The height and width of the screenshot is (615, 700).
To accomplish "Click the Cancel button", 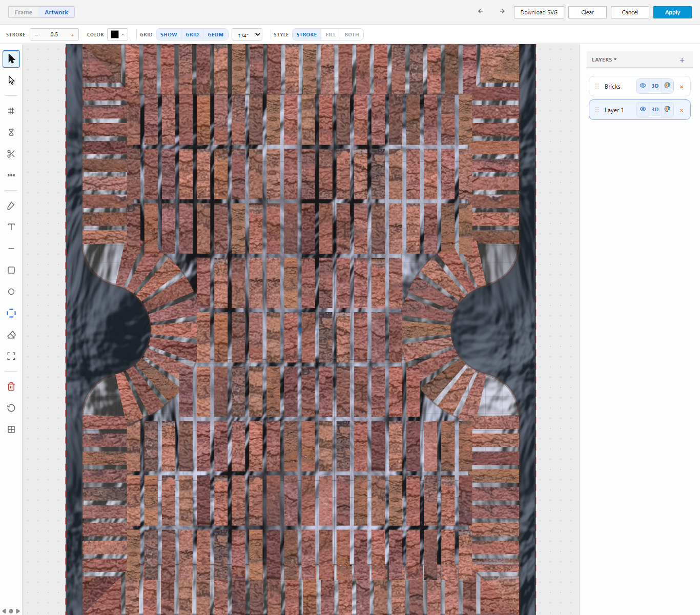I will (630, 12).
